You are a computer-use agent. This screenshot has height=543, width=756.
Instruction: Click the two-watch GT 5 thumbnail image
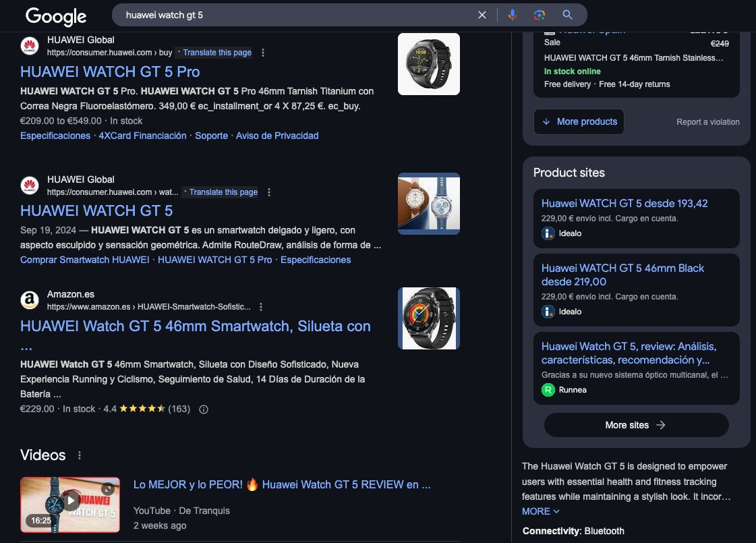coord(429,204)
